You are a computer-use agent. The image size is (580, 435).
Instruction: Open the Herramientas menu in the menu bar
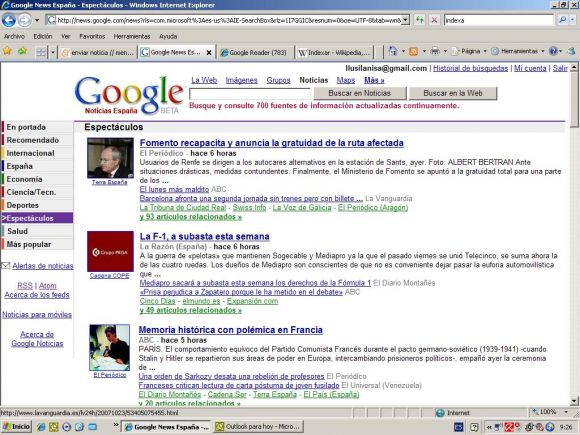pyautogui.click(x=132, y=36)
